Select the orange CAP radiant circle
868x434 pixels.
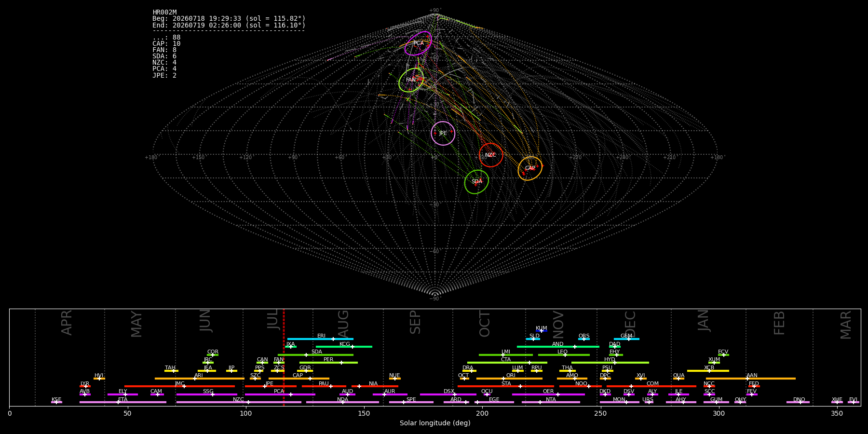coord(530,168)
